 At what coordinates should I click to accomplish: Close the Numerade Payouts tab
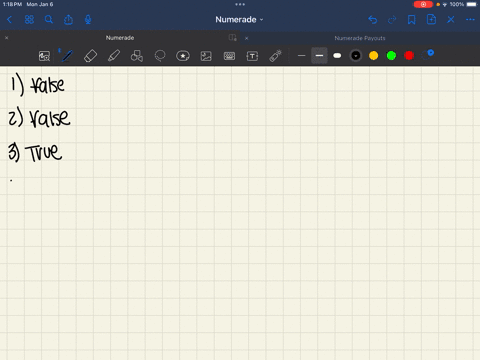247,38
